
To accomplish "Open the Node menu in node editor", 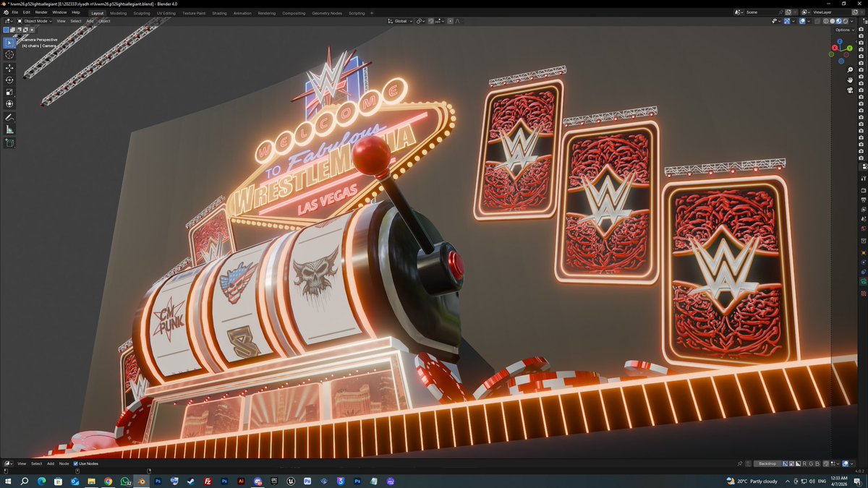I will (64, 463).
